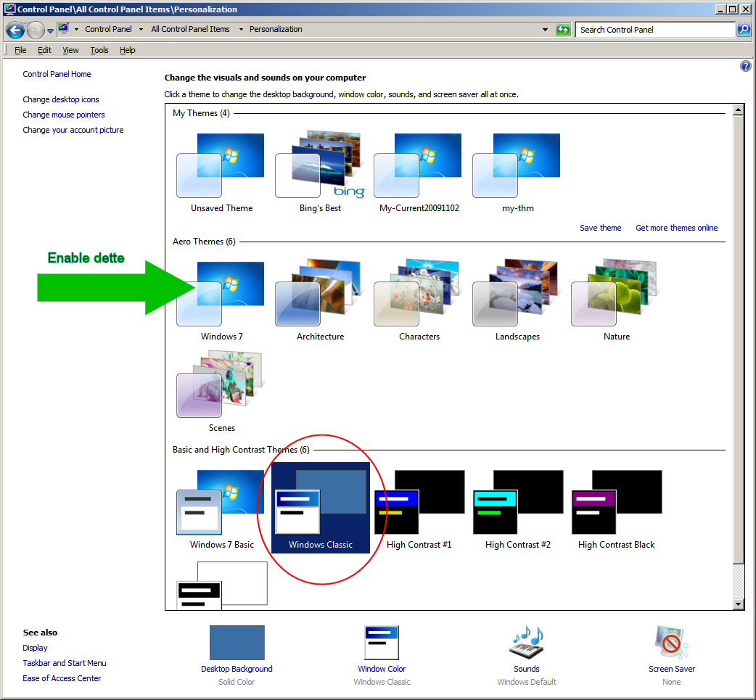Click theme list scroll down arrow
This screenshot has width=756, height=700.
[x=738, y=604]
